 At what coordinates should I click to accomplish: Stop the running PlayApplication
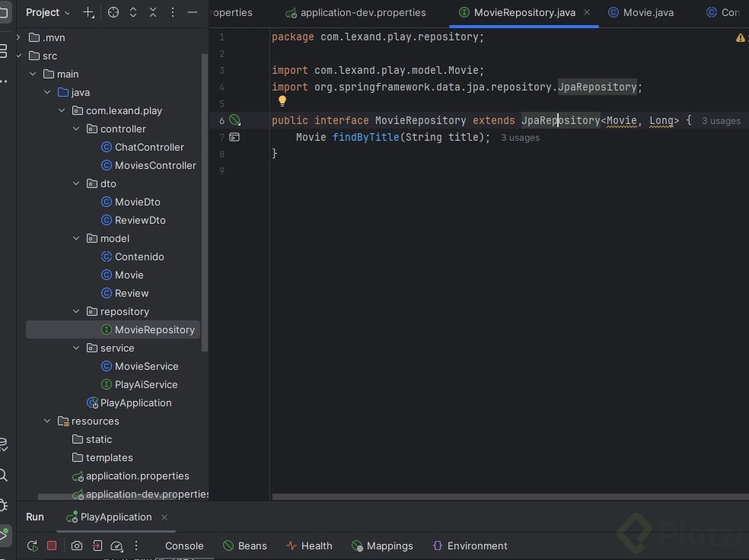(x=52, y=546)
